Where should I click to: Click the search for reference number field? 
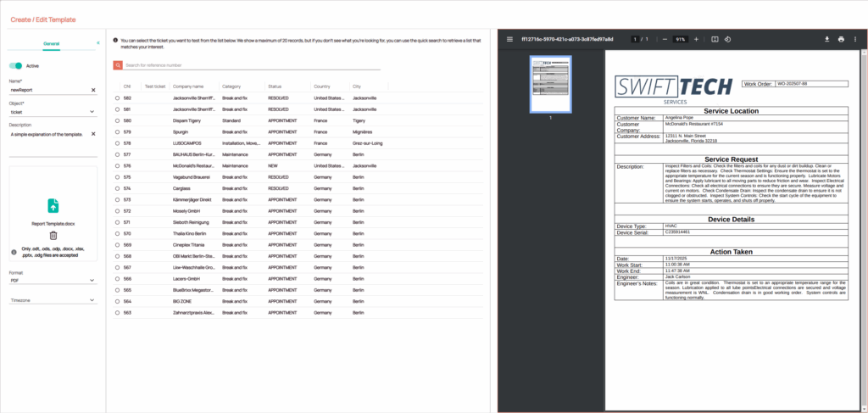click(252, 64)
